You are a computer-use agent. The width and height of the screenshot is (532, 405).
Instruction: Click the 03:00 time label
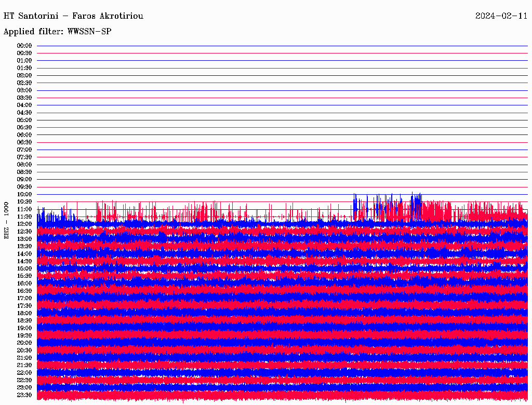point(24,90)
